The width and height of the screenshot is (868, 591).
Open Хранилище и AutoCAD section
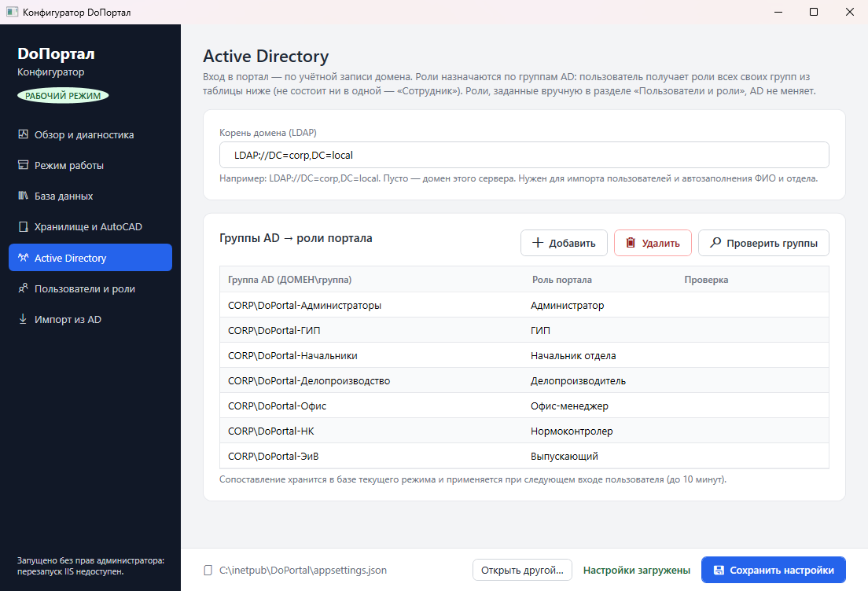[x=90, y=226]
